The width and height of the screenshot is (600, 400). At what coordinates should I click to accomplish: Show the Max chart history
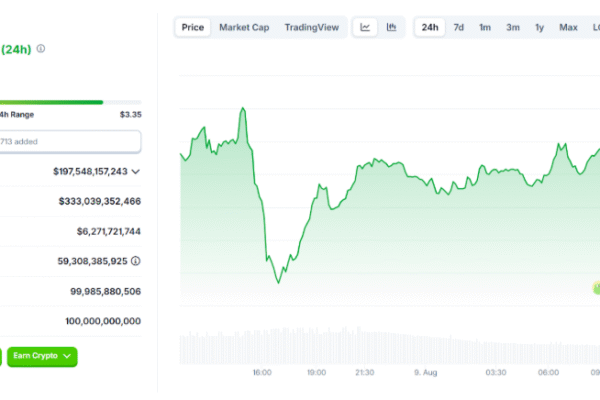(568, 27)
